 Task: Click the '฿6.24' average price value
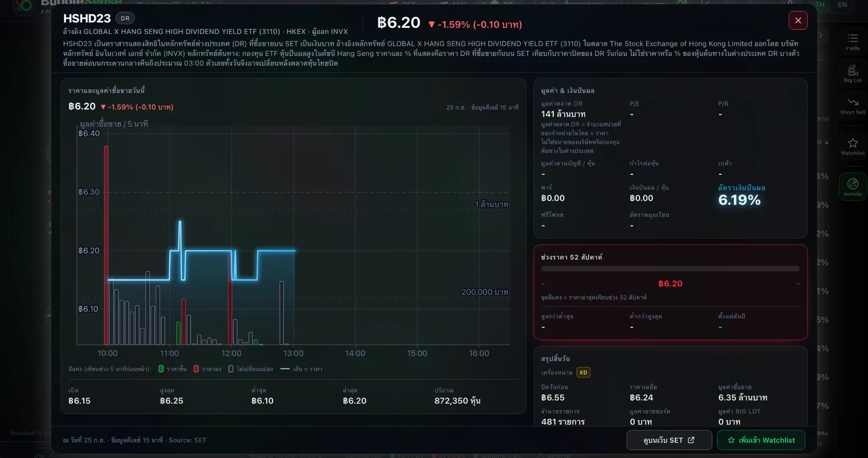click(641, 398)
